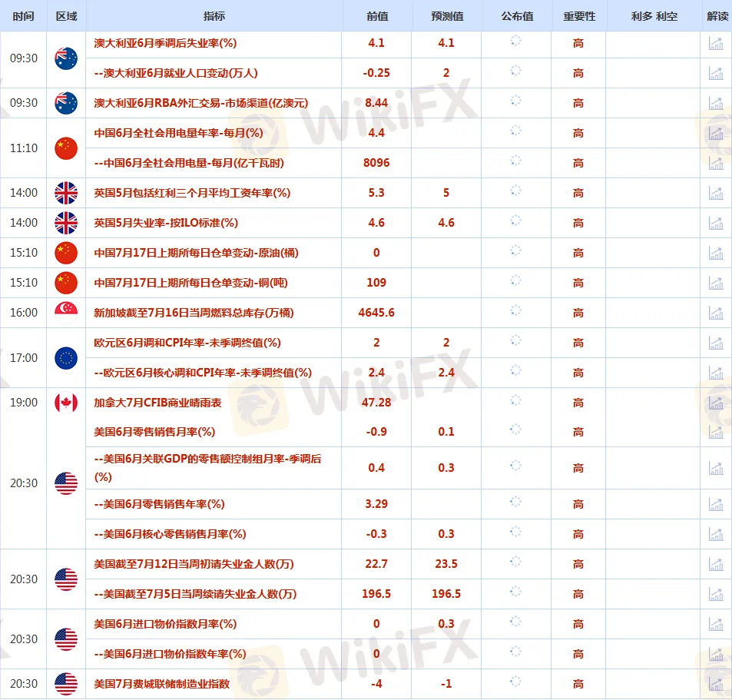Click the Singapore flag icon in the 16:00 row
Image resolution: width=732 pixels, height=700 pixels.
[x=66, y=313]
